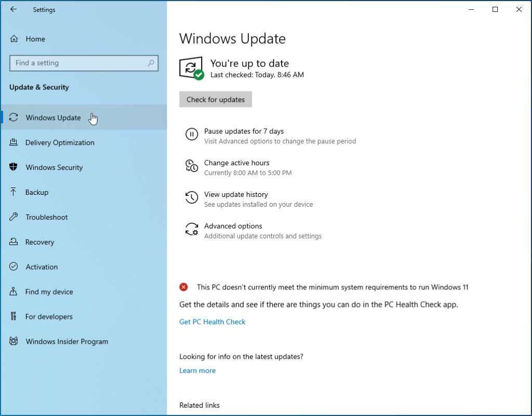Click the Find a setting search box
The height and width of the screenshot is (416, 532).
(x=84, y=63)
